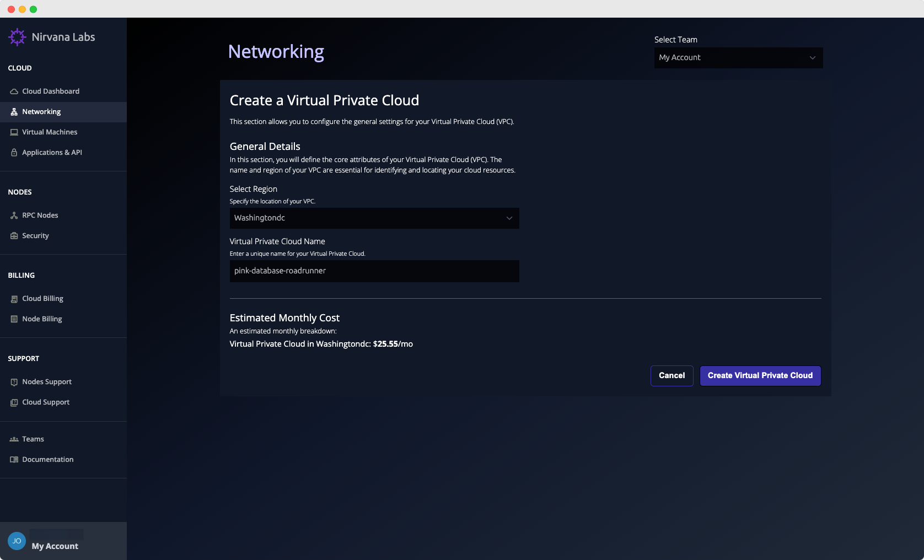Click the Networking page heading

click(276, 52)
